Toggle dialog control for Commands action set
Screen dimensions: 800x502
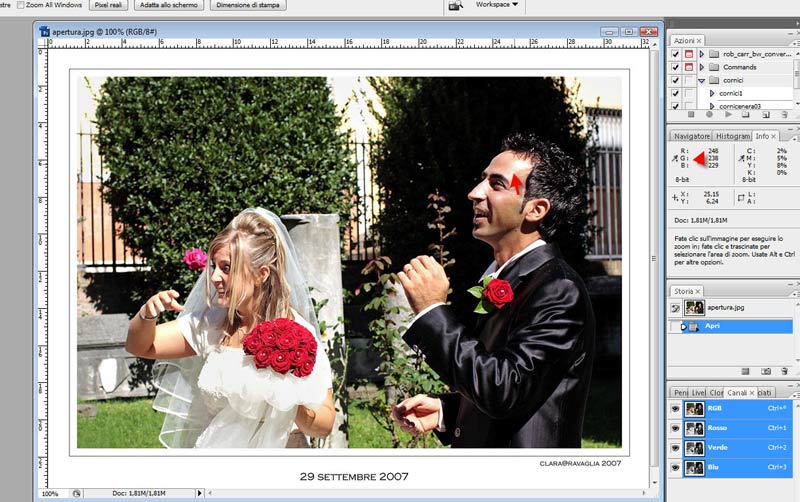[x=689, y=67]
